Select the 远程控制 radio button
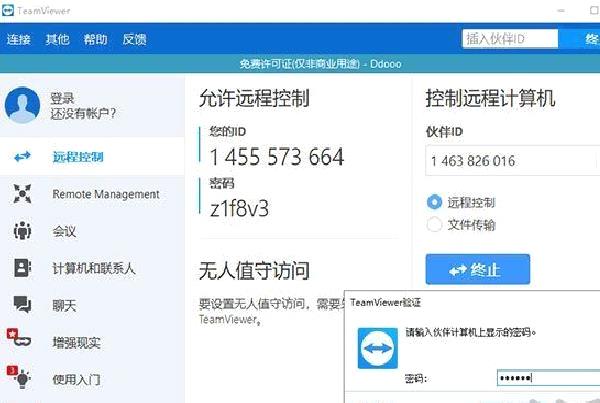 (x=434, y=202)
